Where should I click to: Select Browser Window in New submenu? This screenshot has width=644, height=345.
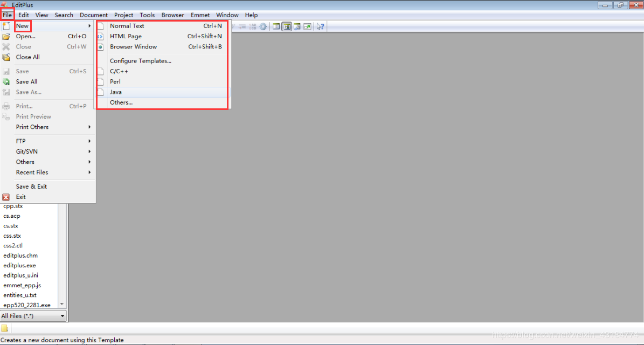coord(134,47)
